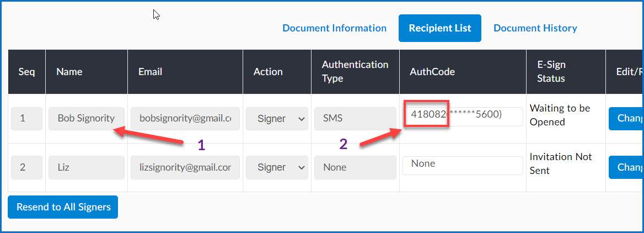Click the None authentication type field for Liz
Viewport: 644px width, 233px height.
point(355,167)
